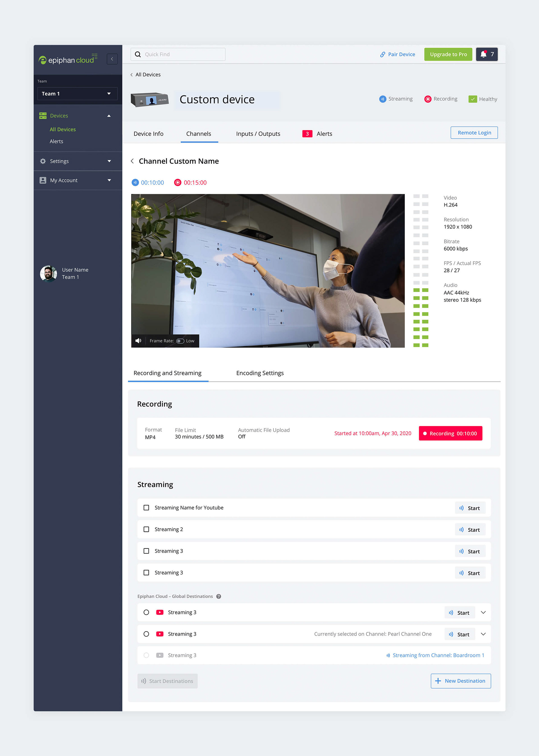Click the Healthy green check icon
The image size is (539, 756).
[x=473, y=99]
